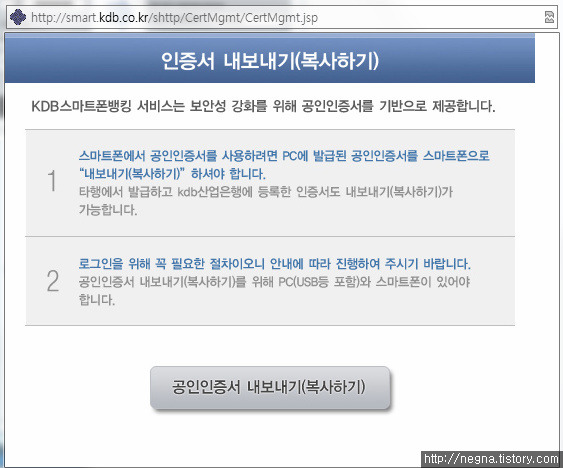Viewport: 563px width, 468px height.
Task: Click the compatibility view icon in address bar
Action: [x=549, y=17]
